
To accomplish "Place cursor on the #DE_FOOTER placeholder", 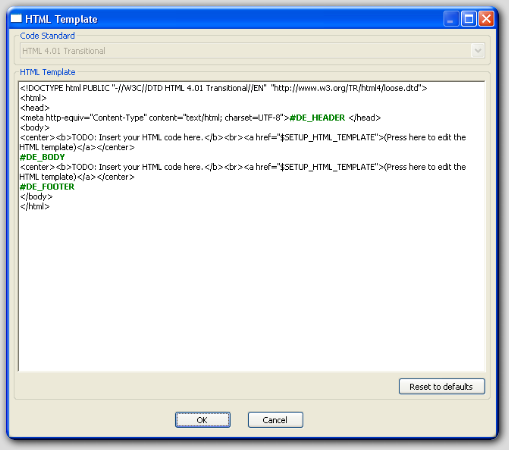I will tap(47, 187).
